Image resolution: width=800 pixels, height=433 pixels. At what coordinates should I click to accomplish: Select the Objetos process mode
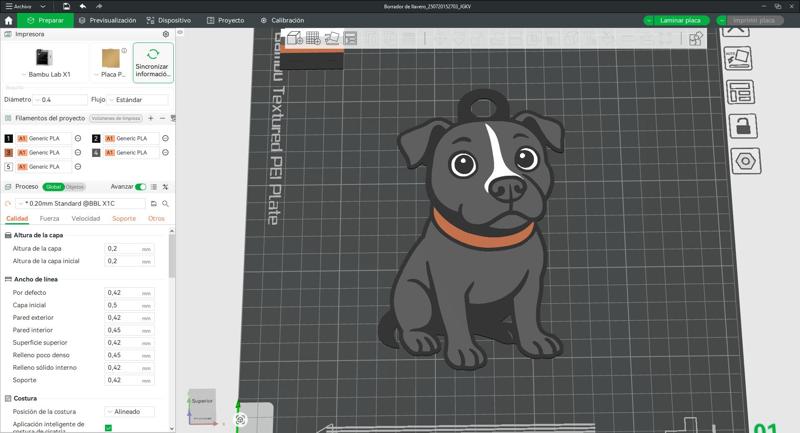click(74, 187)
